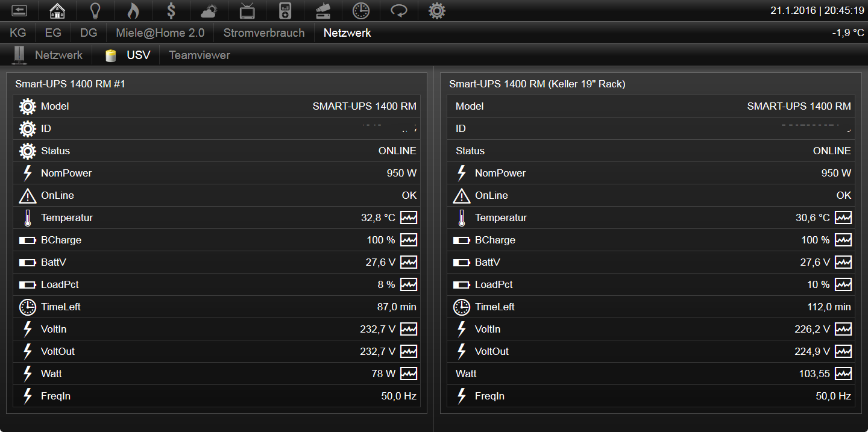Show VoltOut chart for Keller Rack UPS
The image size is (868, 432).
tap(843, 351)
